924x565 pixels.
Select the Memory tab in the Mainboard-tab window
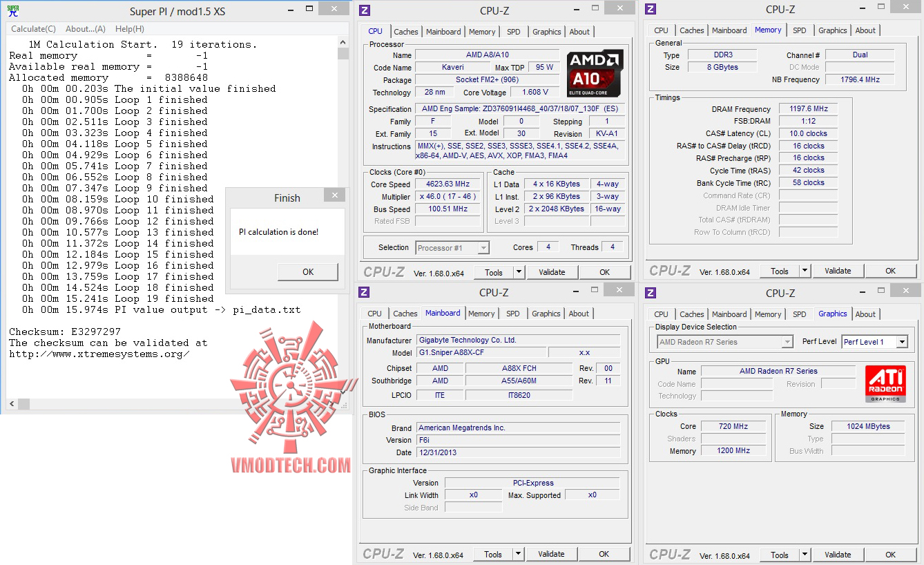pos(481,314)
